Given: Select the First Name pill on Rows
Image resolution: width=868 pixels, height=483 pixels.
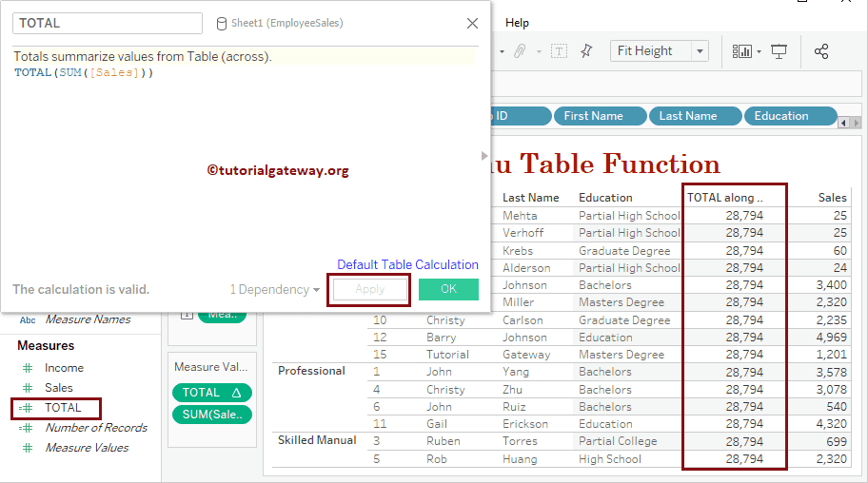Looking at the screenshot, I should click(600, 116).
